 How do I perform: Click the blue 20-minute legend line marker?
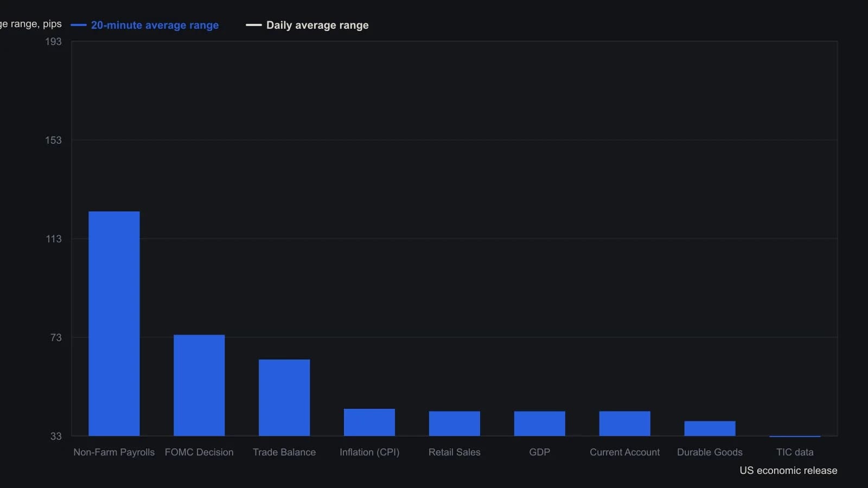pos(79,25)
